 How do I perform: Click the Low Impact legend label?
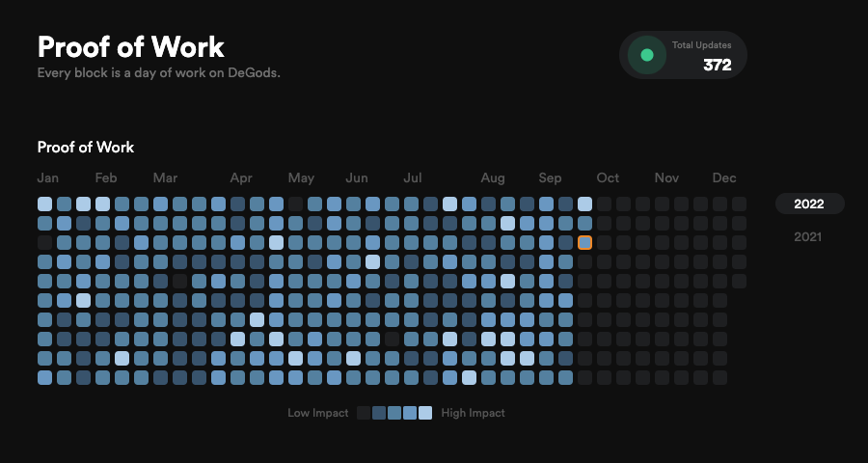click(x=318, y=413)
